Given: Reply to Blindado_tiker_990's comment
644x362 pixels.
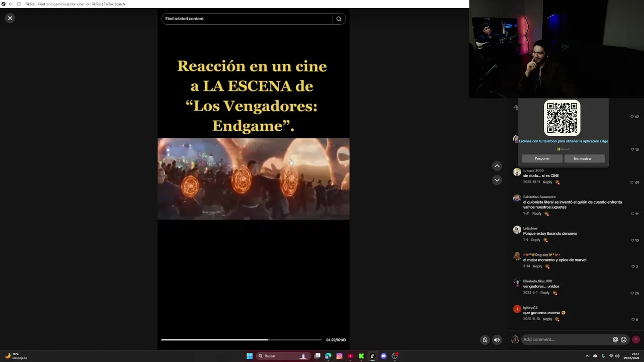Looking at the screenshot, I should [x=545, y=293].
